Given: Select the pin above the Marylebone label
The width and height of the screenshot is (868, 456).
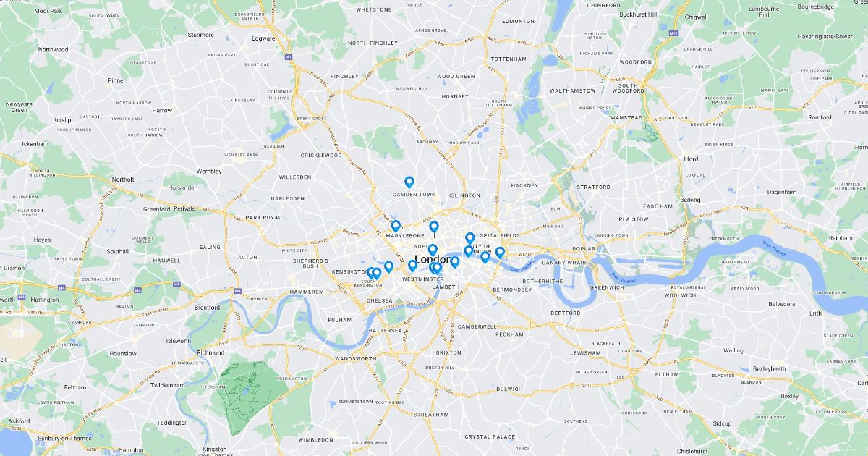Looking at the screenshot, I should click(396, 226).
